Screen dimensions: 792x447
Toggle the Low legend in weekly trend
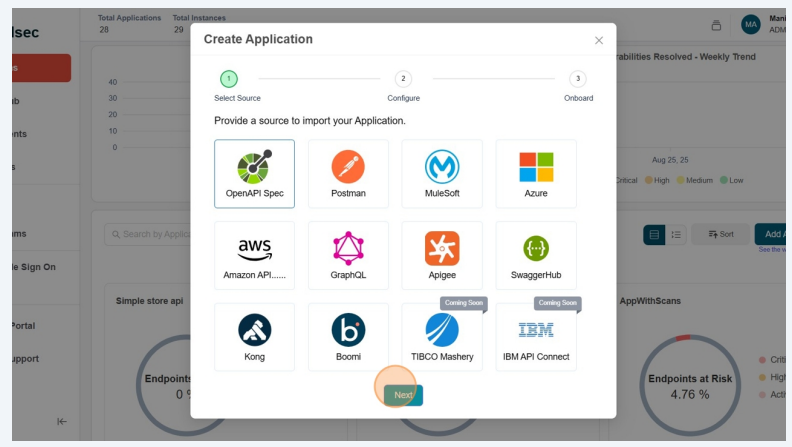tap(731, 180)
